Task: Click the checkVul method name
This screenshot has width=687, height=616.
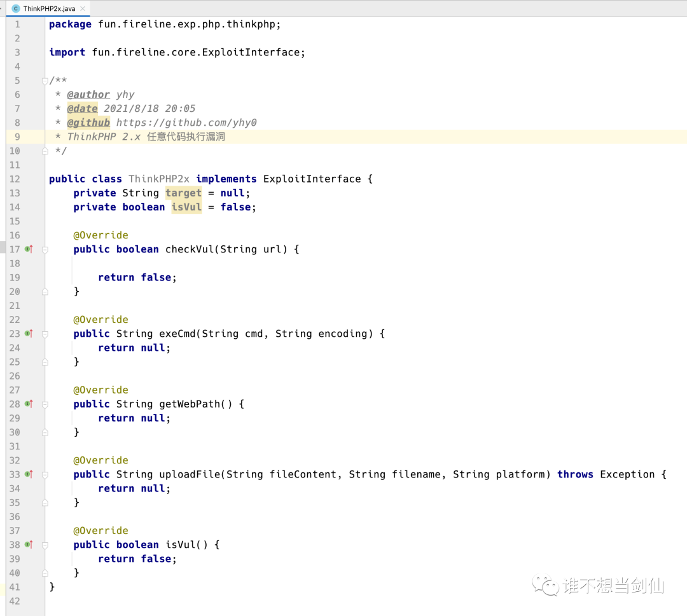Action: (190, 249)
